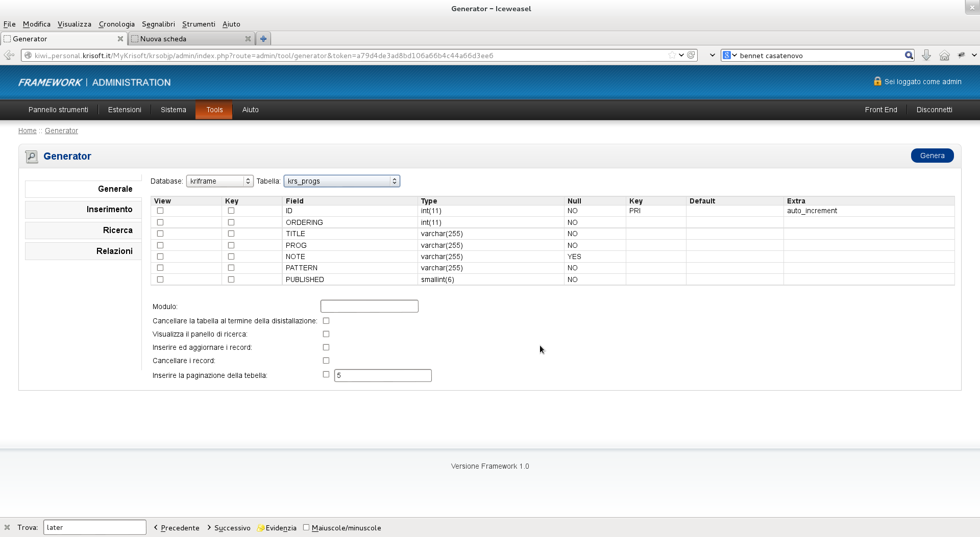Click the home icon in the toolbar
This screenshot has width=980, height=537.
(944, 55)
